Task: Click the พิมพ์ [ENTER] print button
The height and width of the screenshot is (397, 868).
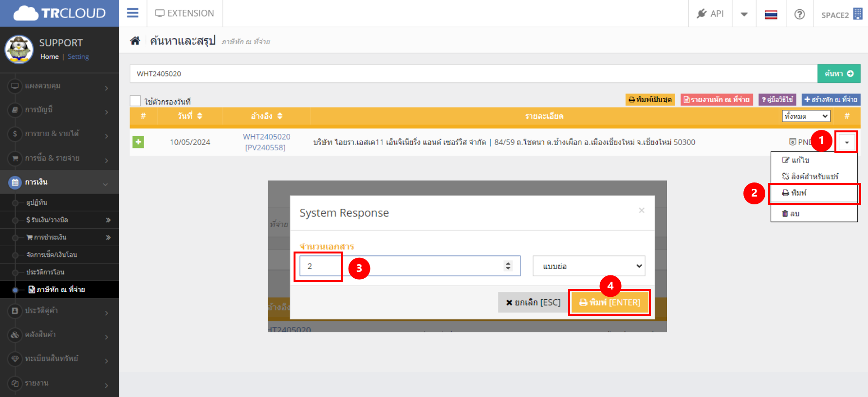Action: click(x=610, y=302)
